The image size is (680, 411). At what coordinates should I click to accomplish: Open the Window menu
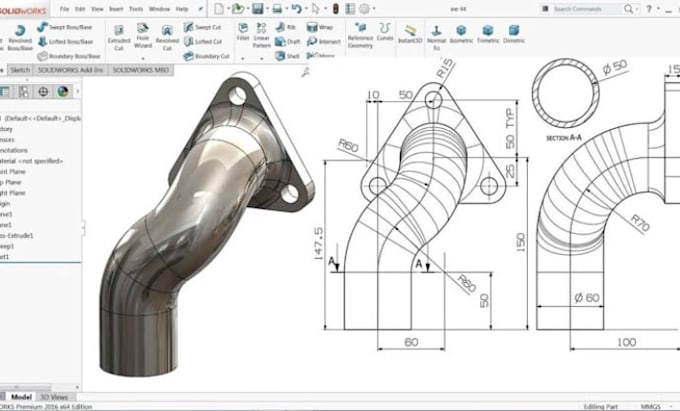(x=159, y=9)
